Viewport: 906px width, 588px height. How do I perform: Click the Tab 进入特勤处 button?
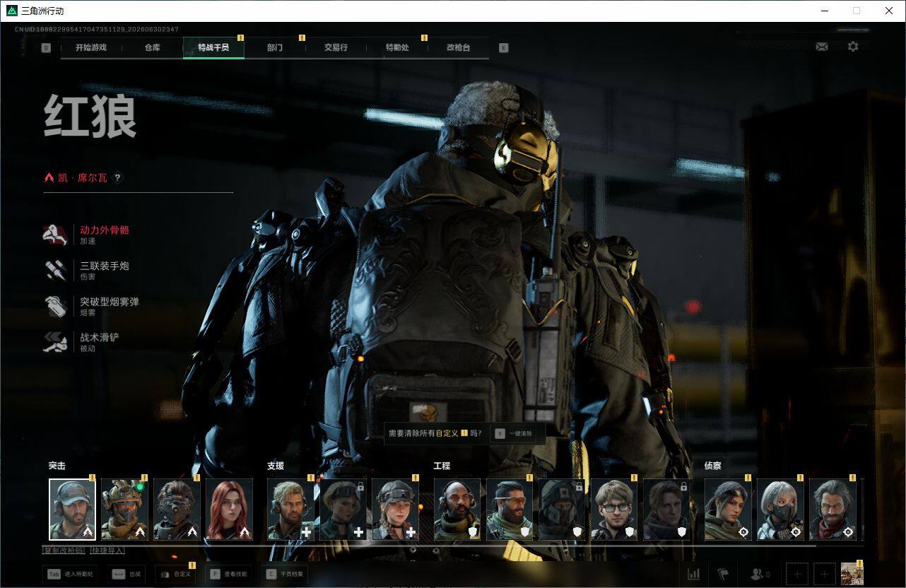click(x=71, y=574)
